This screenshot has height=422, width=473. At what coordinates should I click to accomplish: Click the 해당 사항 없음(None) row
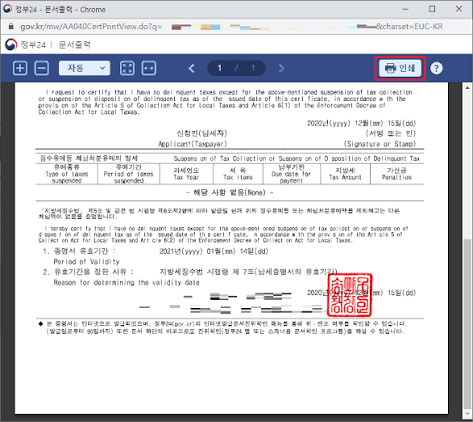click(x=230, y=192)
